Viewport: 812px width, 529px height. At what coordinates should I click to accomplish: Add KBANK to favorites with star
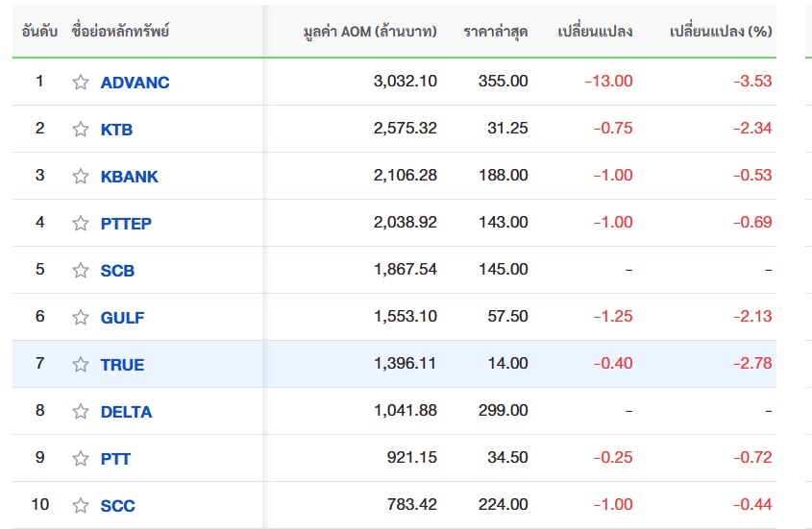[x=81, y=177]
